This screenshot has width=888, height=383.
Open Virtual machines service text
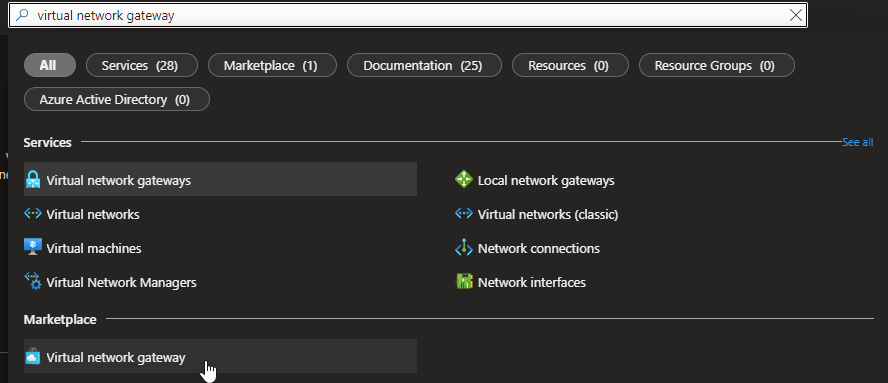tap(94, 248)
